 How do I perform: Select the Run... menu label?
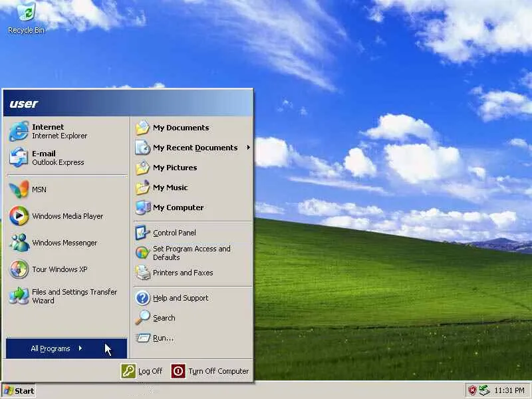pos(163,338)
